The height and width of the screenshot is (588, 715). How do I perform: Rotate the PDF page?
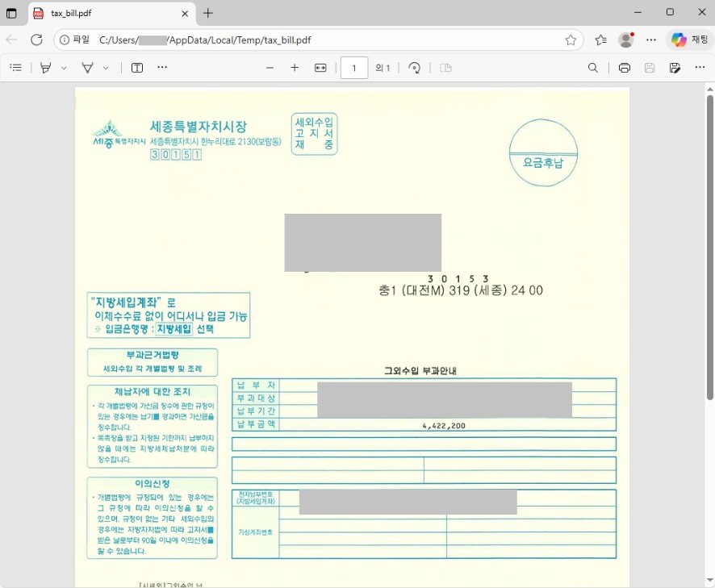415,68
